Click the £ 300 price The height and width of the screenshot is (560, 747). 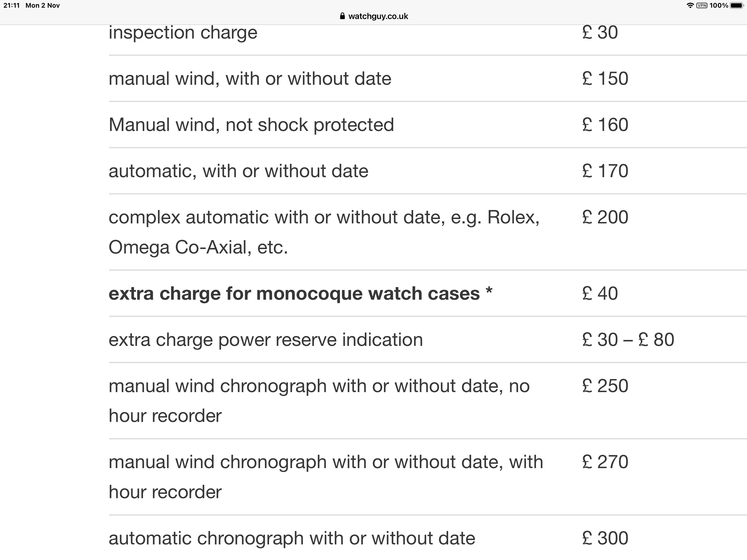coord(605,538)
